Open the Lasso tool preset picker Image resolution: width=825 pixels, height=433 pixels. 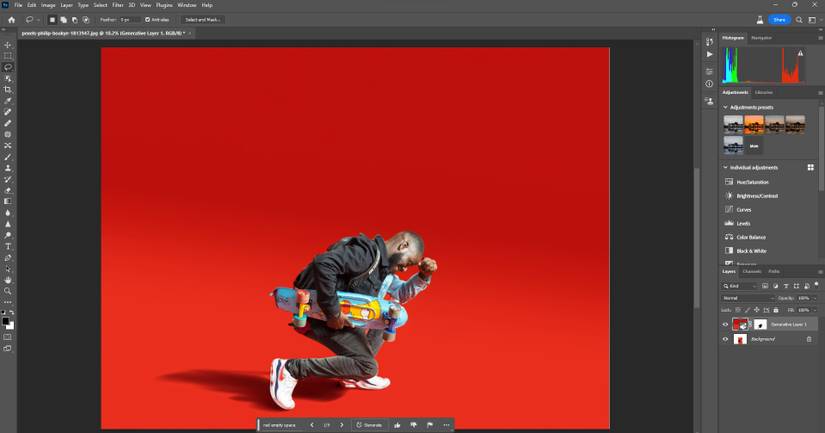pyautogui.click(x=32, y=19)
